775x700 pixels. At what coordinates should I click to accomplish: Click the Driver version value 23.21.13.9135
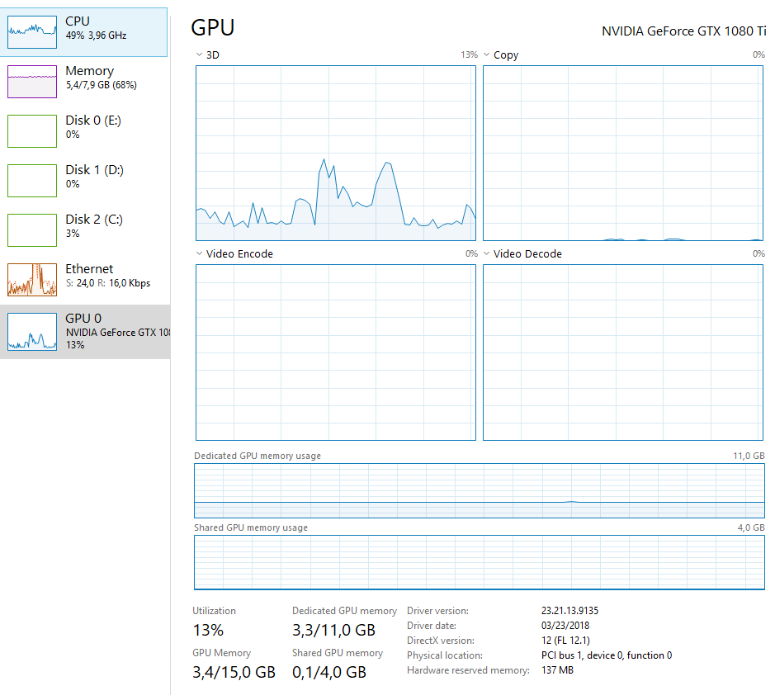[x=569, y=611]
